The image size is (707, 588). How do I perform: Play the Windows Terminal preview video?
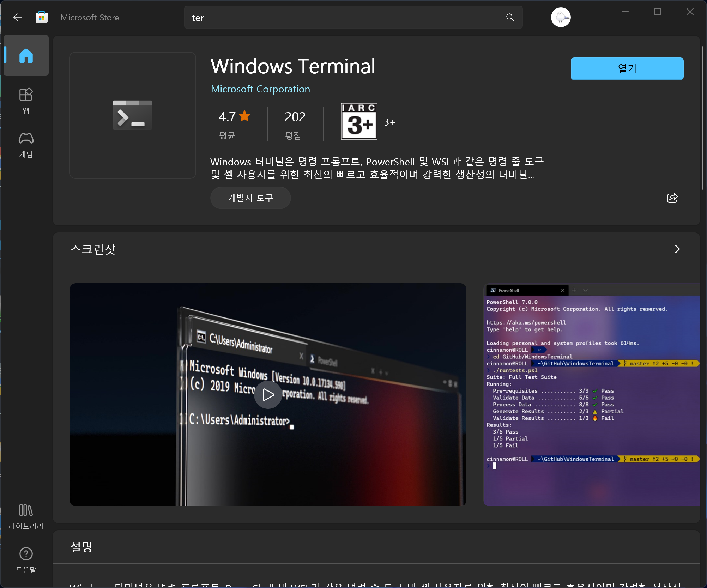click(x=268, y=395)
